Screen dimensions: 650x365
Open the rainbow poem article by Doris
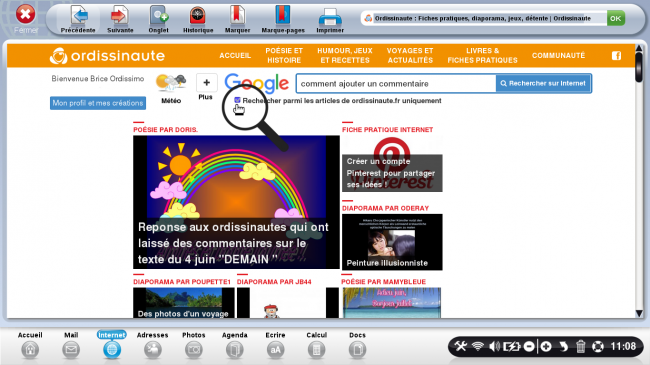(x=236, y=202)
